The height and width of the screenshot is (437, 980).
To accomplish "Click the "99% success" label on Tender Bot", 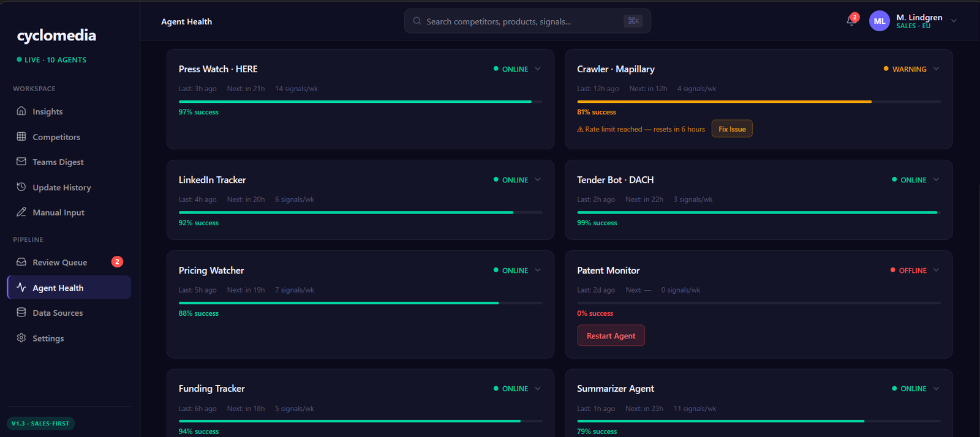I will pos(597,223).
